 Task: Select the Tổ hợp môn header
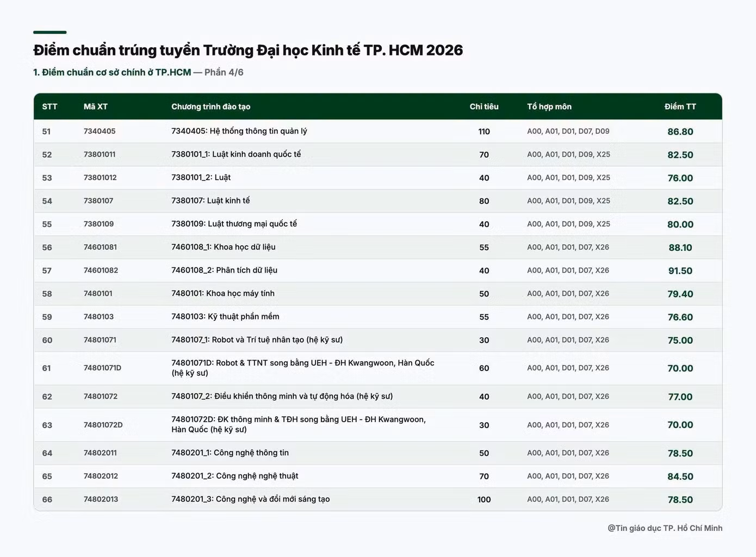coord(549,107)
